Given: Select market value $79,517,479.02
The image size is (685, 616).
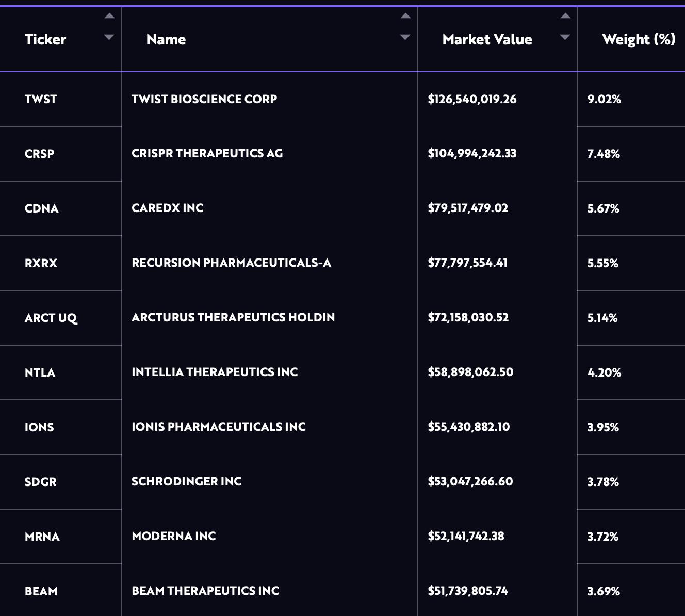Looking at the screenshot, I should [468, 208].
